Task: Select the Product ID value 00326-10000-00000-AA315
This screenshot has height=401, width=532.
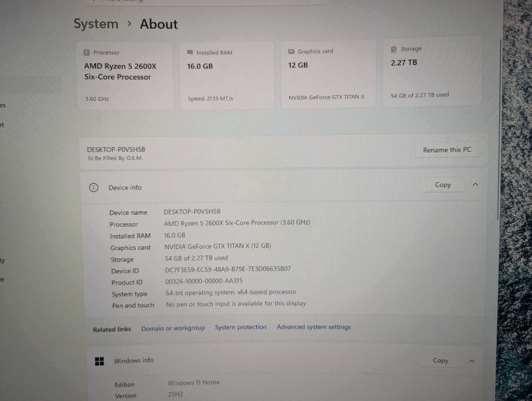Action: coord(204,281)
